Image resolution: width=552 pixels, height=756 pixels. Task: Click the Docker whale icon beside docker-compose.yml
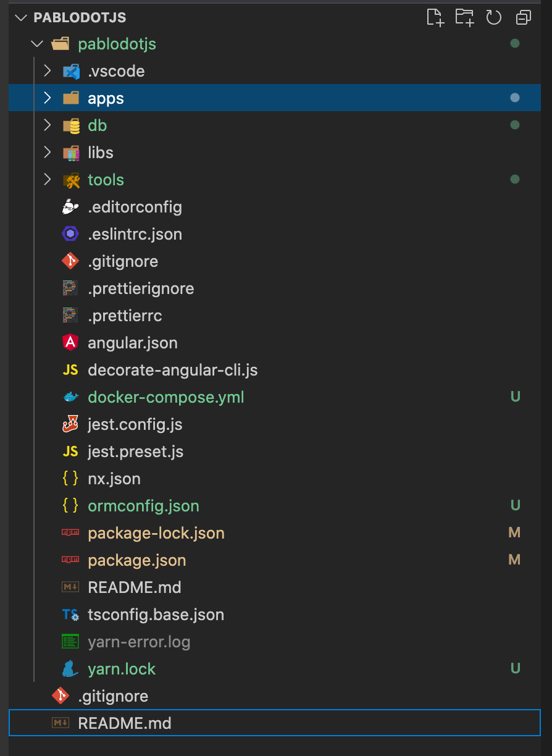coord(70,397)
